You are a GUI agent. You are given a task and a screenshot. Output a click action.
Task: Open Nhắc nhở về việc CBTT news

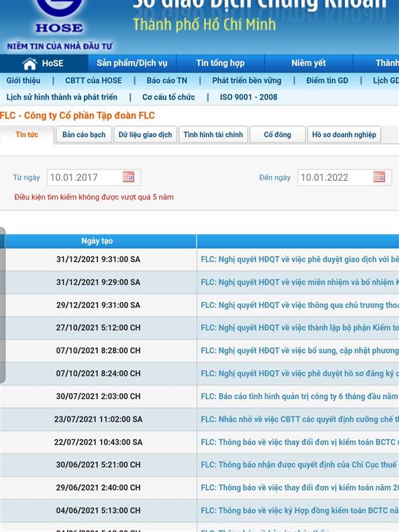click(x=300, y=420)
